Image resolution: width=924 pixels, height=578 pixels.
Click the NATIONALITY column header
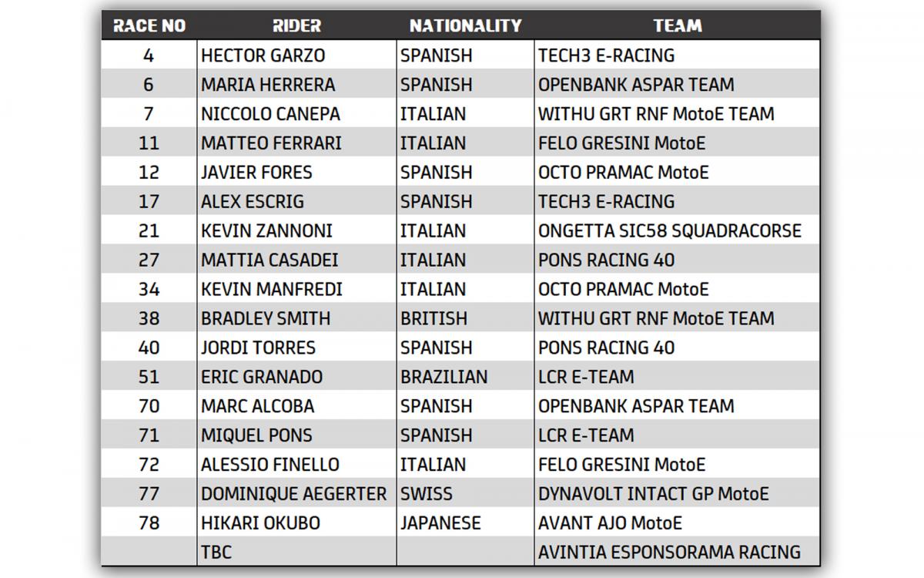(465, 25)
